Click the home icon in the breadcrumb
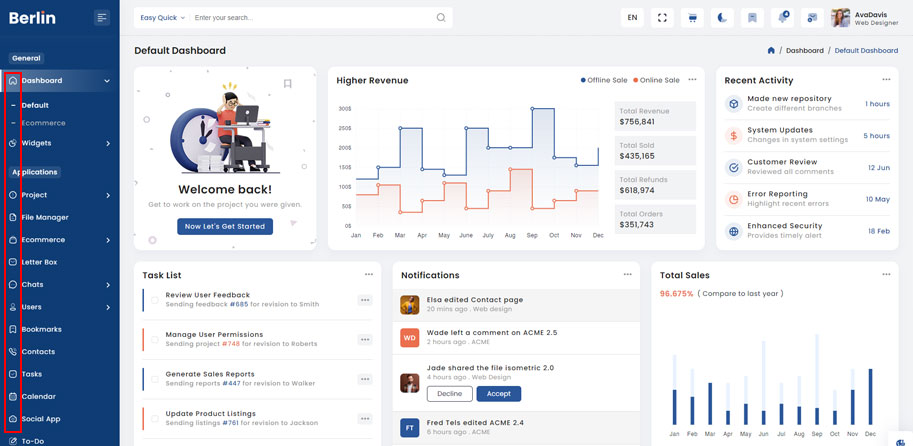This screenshot has width=913, height=446. (x=771, y=50)
